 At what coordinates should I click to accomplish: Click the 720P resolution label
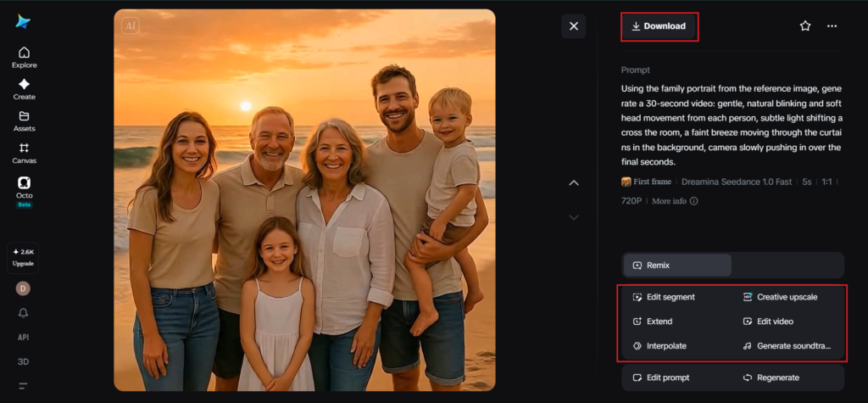click(x=631, y=201)
